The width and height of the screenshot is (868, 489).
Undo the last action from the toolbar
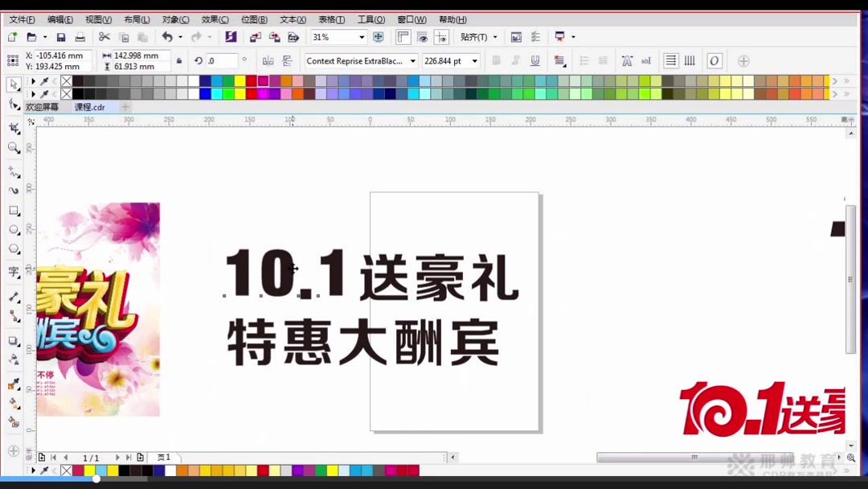[x=166, y=37]
